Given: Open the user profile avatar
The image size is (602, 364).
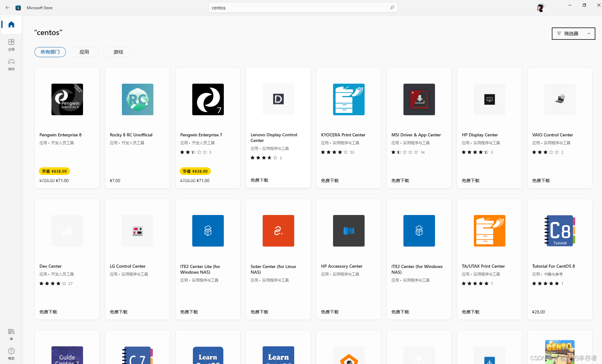Looking at the screenshot, I should click(541, 8).
